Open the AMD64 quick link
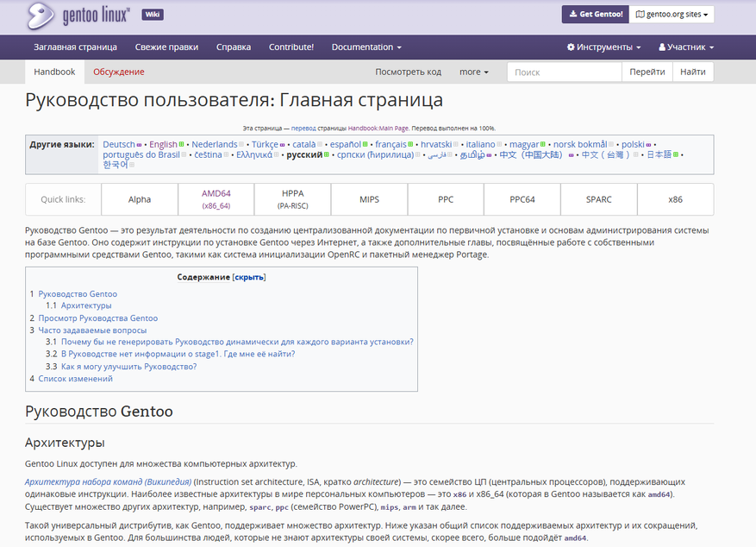The height and width of the screenshot is (547, 756). [x=216, y=198]
